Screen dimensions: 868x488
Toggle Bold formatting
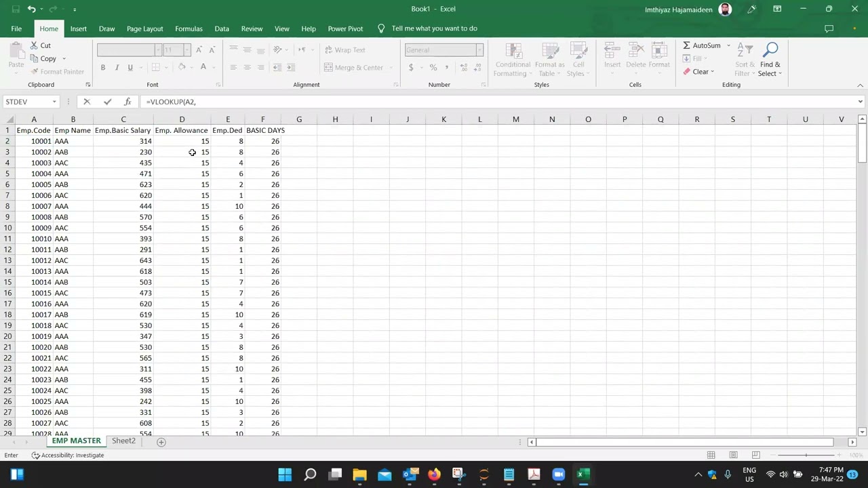click(x=103, y=67)
